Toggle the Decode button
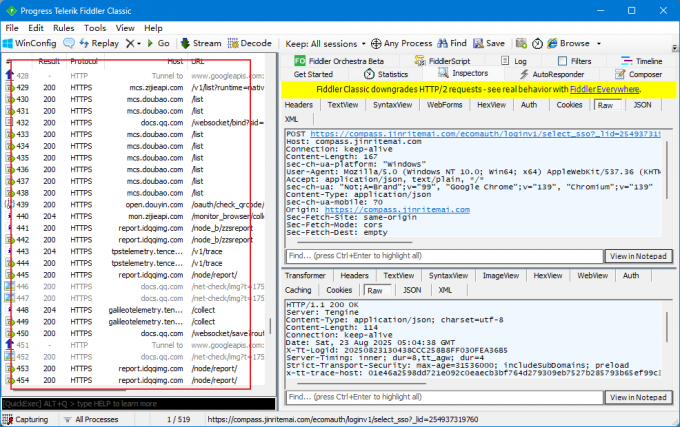 [x=249, y=44]
